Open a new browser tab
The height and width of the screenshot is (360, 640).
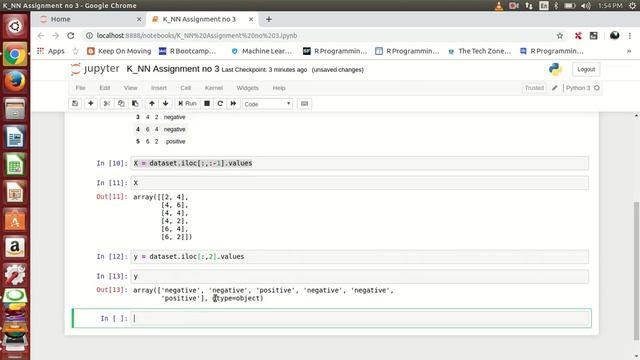click(269, 19)
